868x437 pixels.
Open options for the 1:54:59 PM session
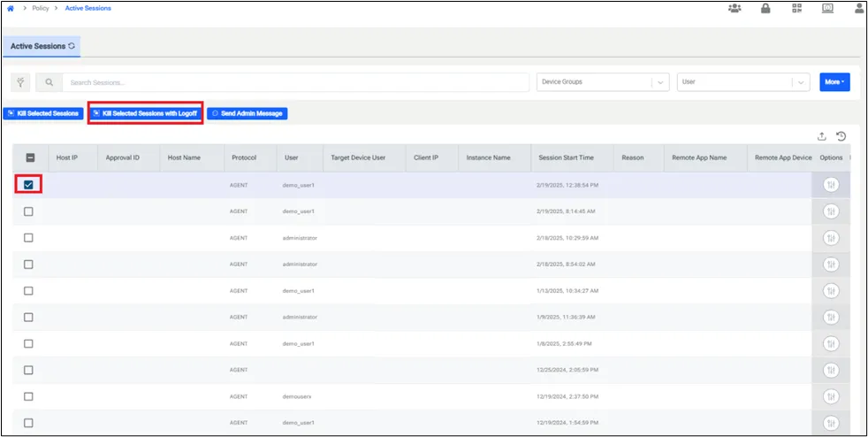(830, 423)
